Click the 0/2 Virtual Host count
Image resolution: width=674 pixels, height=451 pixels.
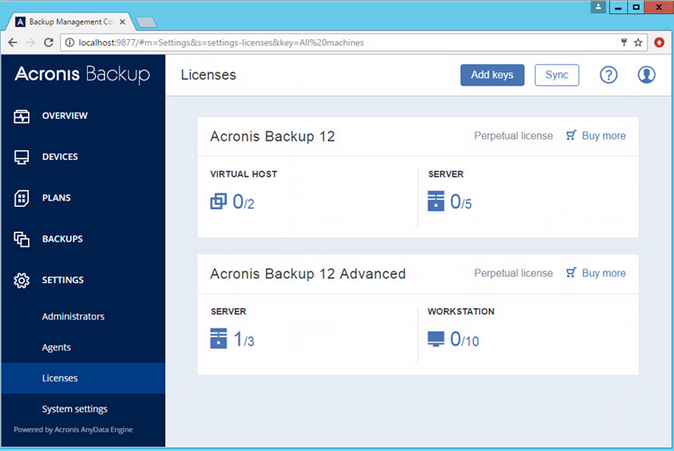tap(243, 202)
